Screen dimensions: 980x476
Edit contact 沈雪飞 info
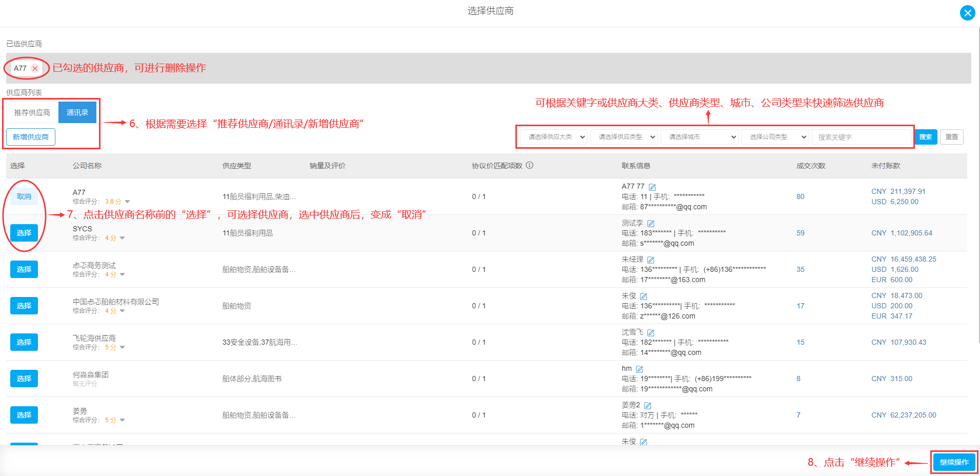click(x=651, y=333)
